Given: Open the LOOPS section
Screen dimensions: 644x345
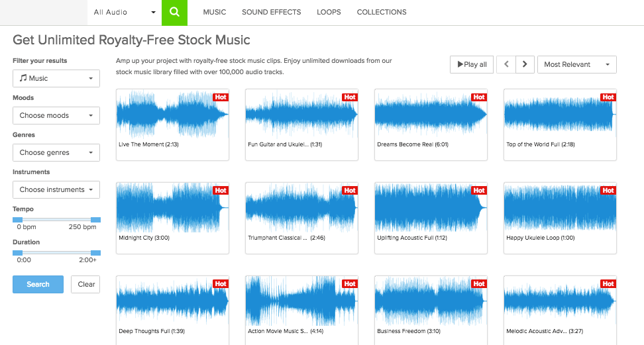Looking at the screenshot, I should [329, 13].
